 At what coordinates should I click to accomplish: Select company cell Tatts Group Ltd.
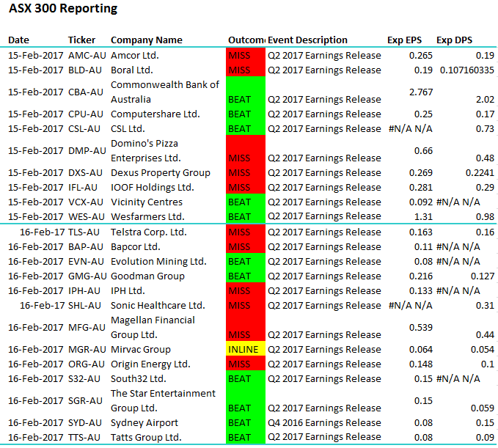click(x=146, y=438)
